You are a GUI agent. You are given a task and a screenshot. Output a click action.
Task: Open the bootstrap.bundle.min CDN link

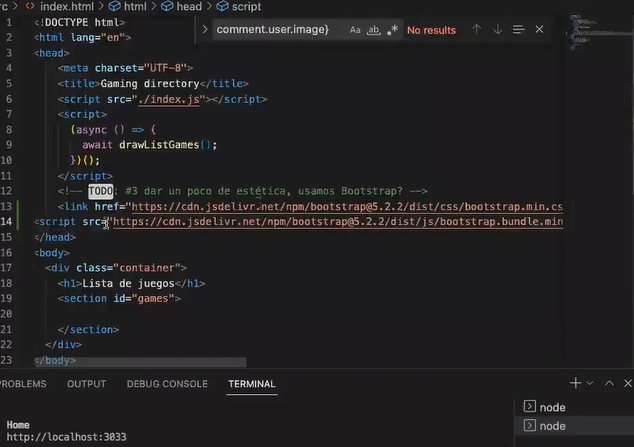[338, 221]
